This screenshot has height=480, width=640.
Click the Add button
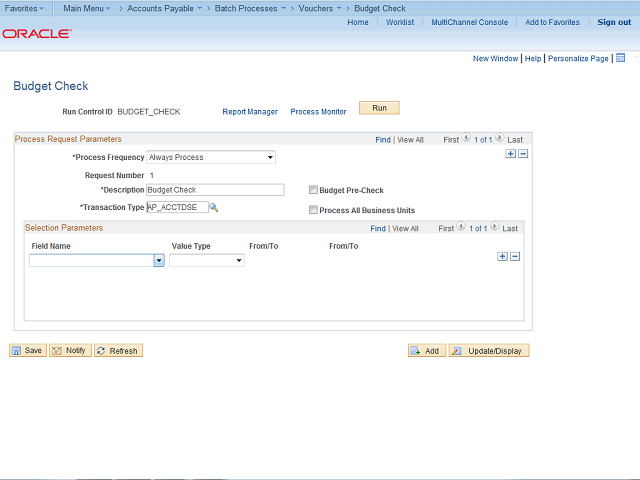(x=427, y=351)
